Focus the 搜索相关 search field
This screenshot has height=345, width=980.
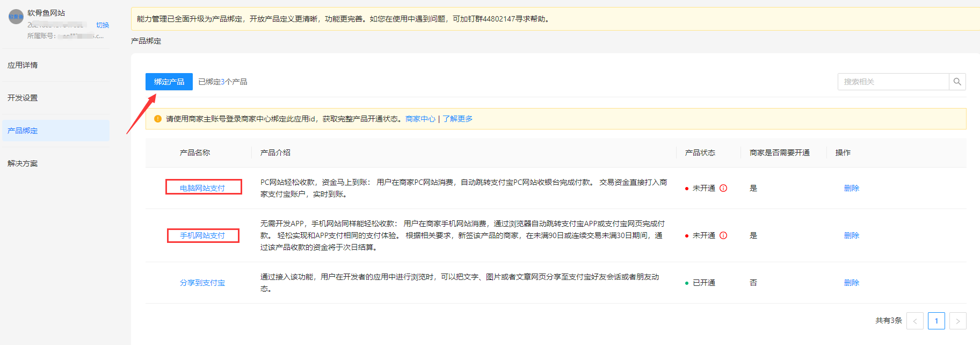[x=894, y=82]
